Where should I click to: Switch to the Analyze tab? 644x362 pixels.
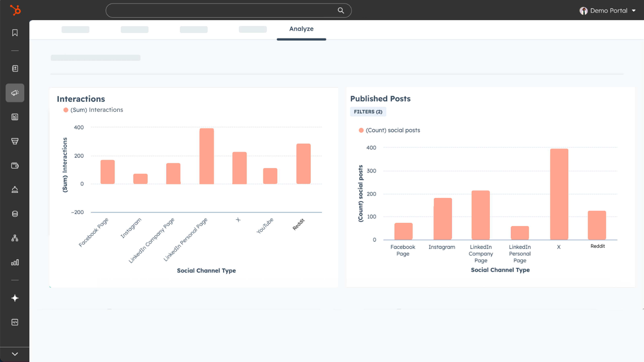(x=301, y=29)
